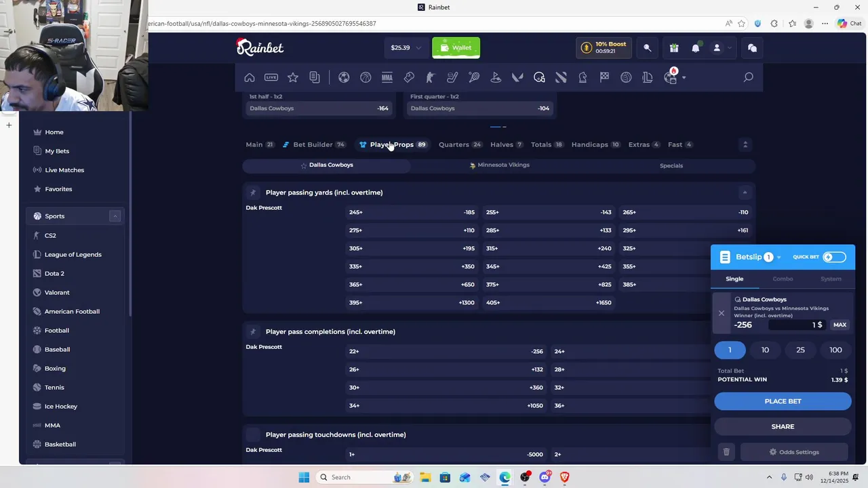Tick Player passing touchdowns pin box
The image size is (868, 488).
pos(253,434)
